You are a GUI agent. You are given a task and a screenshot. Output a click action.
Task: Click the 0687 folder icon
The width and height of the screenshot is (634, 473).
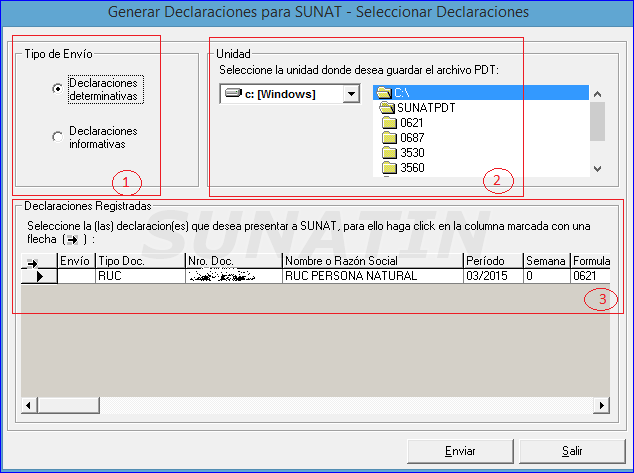pyautogui.click(x=389, y=138)
